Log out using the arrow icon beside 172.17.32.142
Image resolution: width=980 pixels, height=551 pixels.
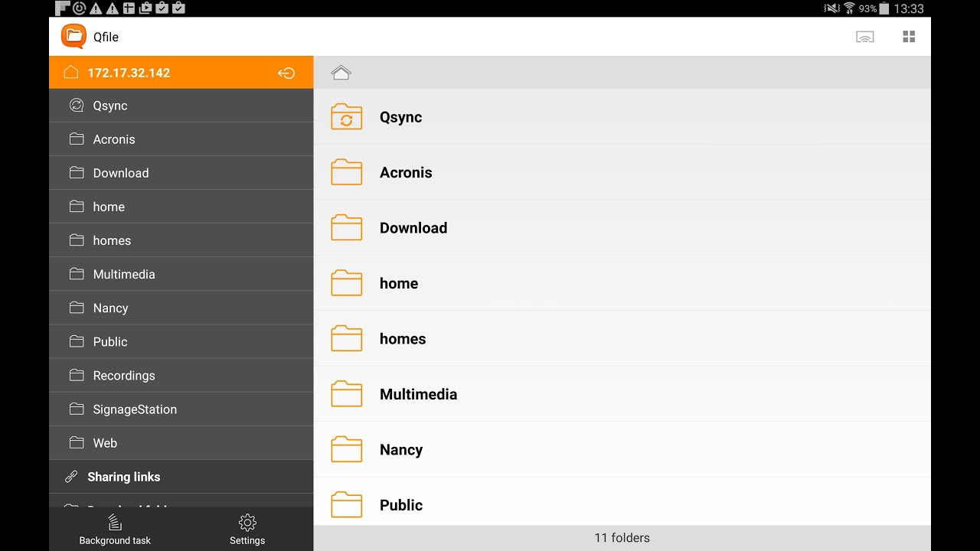click(286, 73)
